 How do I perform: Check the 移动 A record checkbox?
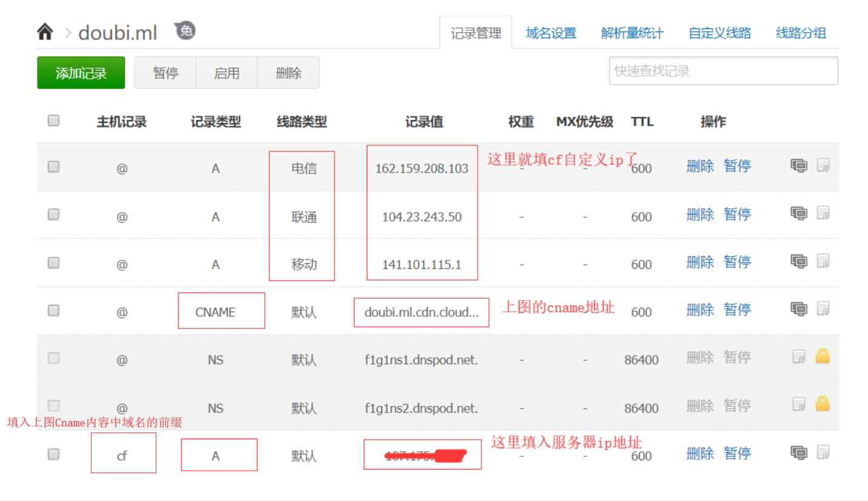(x=53, y=262)
